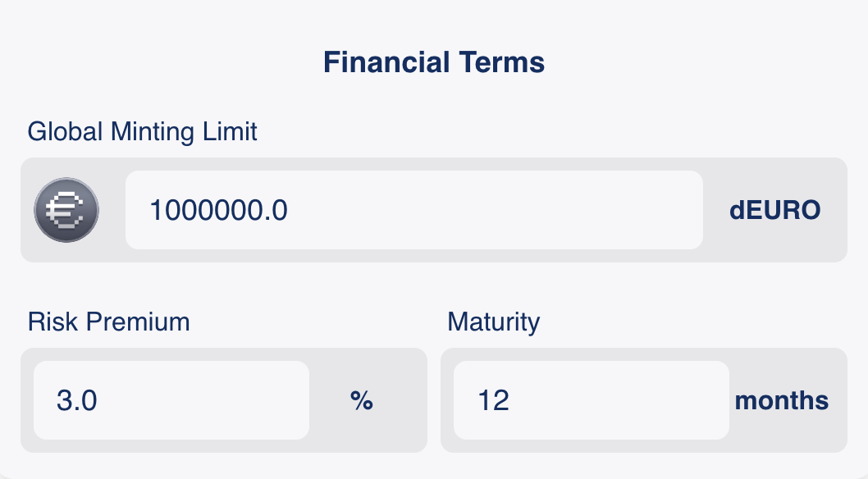868x479 pixels.
Task: Place cursor at end of minting limit field
Action: (x=673, y=211)
